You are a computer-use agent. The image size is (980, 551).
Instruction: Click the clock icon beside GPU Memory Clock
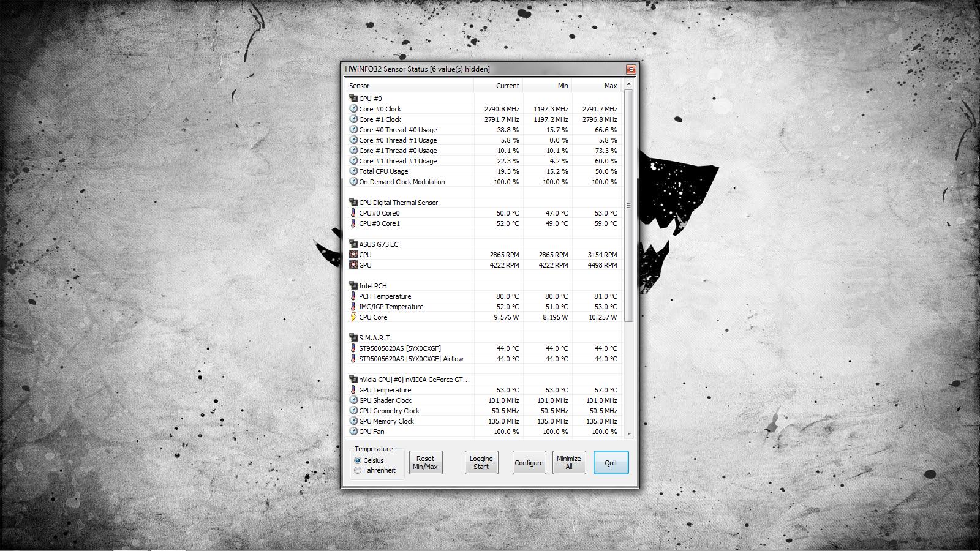pos(353,421)
